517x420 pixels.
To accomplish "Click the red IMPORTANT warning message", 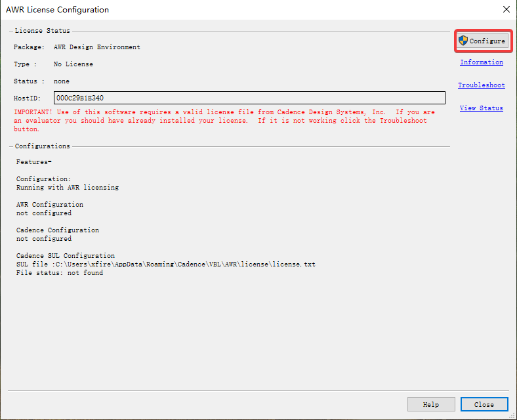I will tap(224, 121).
